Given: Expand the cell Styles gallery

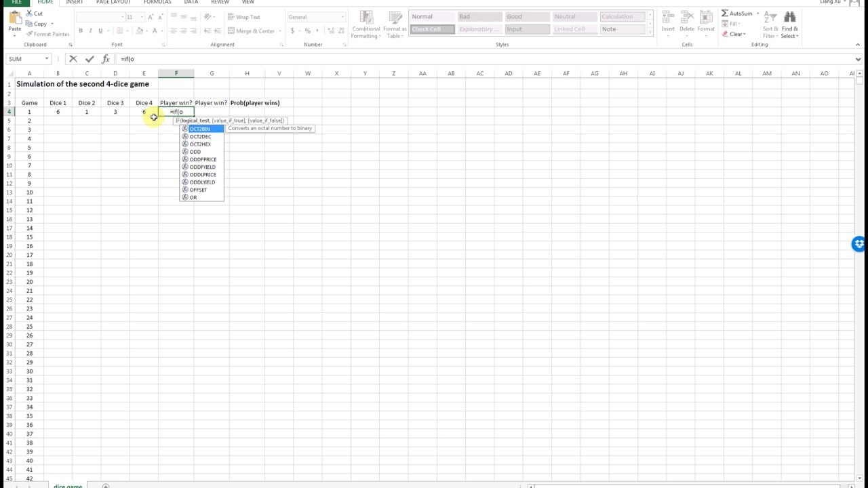Looking at the screenshot, I should coord(650,31).
